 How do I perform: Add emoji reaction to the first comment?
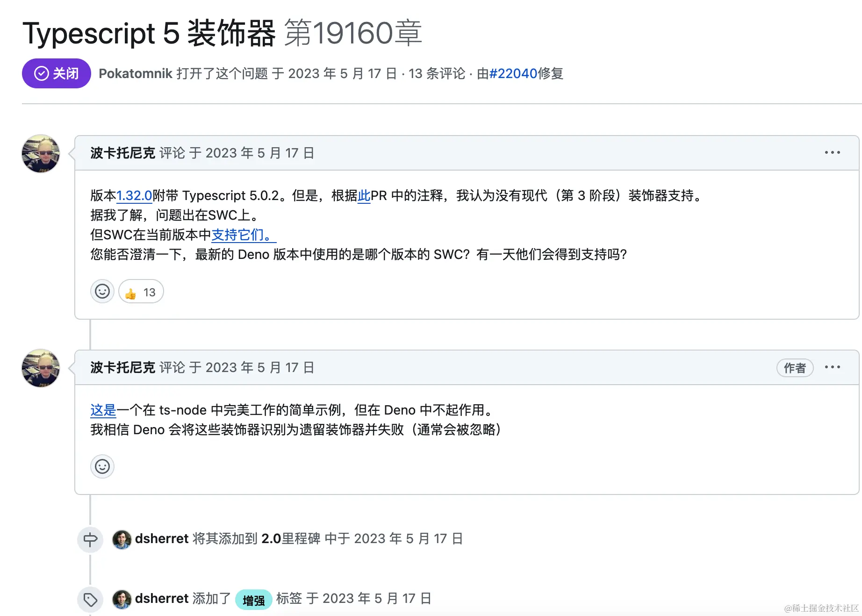(102, 292)
